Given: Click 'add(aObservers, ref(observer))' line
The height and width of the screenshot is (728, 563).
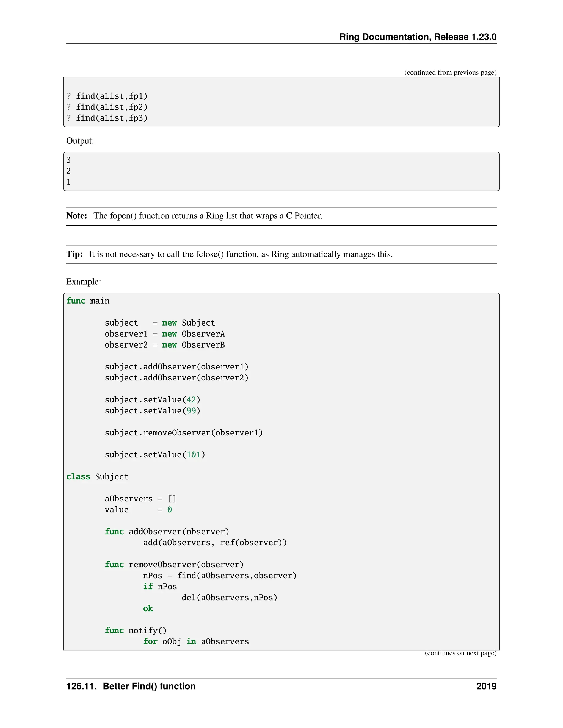Looking at the screenshot, I should [x=215, y=543].
